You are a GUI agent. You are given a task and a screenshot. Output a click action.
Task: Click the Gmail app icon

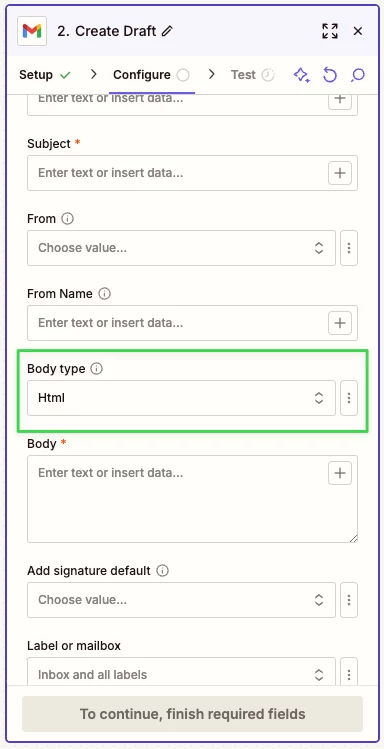tap(32, 31)
